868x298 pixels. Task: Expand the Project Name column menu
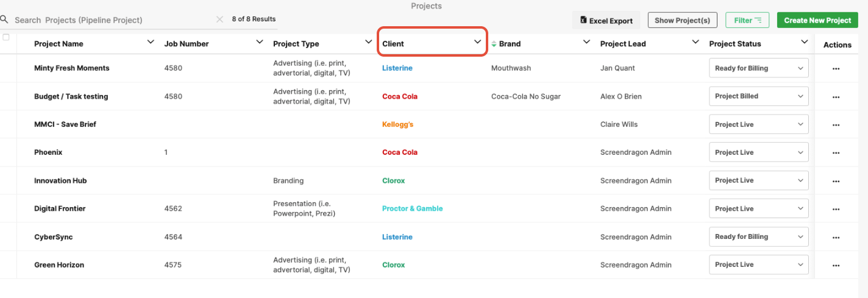click(x=151, y=42)
